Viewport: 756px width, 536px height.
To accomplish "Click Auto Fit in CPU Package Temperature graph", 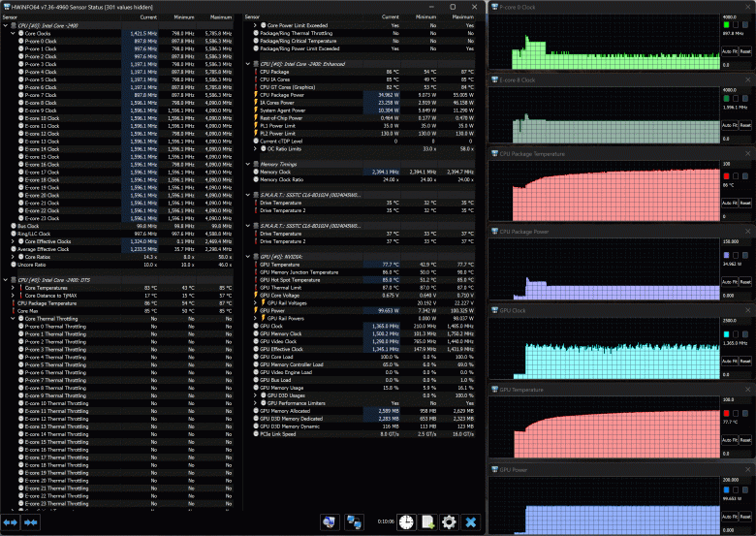I will (x=730, y=203).
